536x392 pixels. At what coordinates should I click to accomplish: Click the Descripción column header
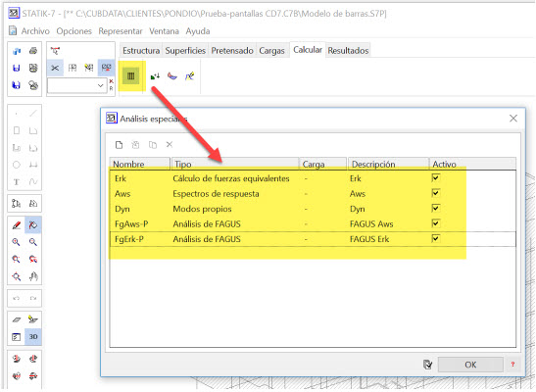[x=388, y=164]
